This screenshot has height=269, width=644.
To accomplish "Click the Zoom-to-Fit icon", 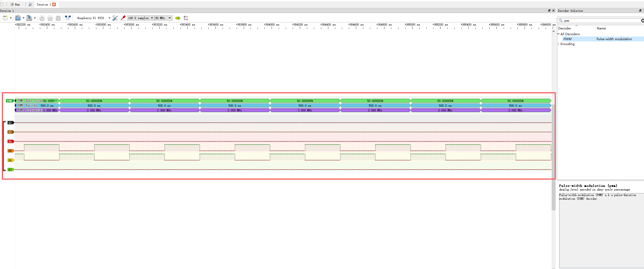I will [x=58, y=18].
